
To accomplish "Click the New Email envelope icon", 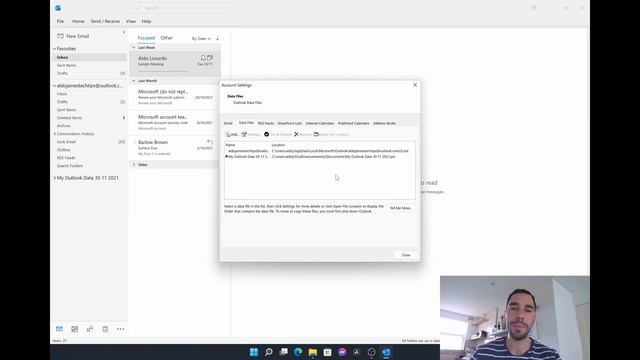I will [x=60, y=36].
